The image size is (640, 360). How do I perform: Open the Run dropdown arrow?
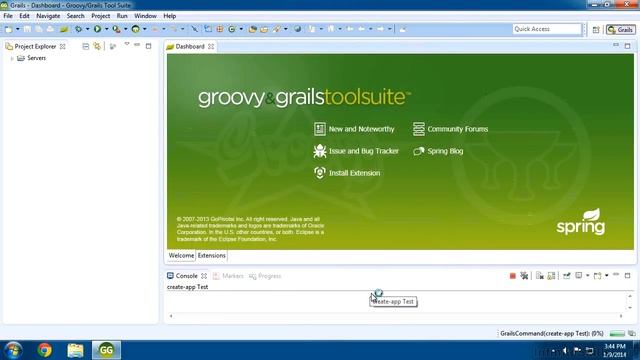pyautogui.click(x=107, y=29)
